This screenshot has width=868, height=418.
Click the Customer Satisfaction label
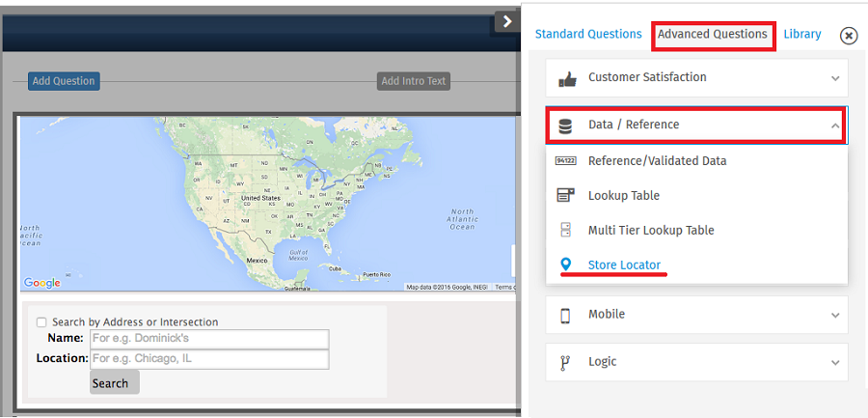(x=647, y=77)
